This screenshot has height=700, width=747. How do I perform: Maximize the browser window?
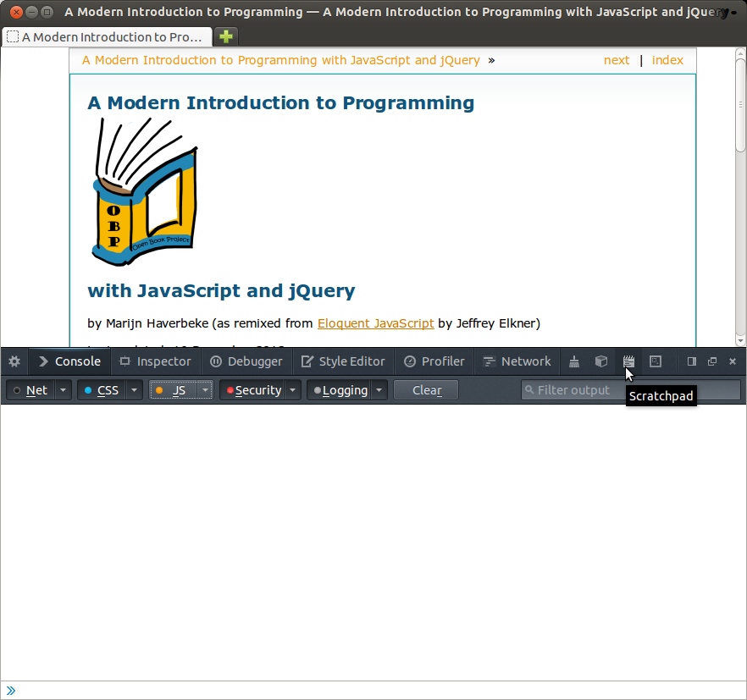click(x=47, y=12)
